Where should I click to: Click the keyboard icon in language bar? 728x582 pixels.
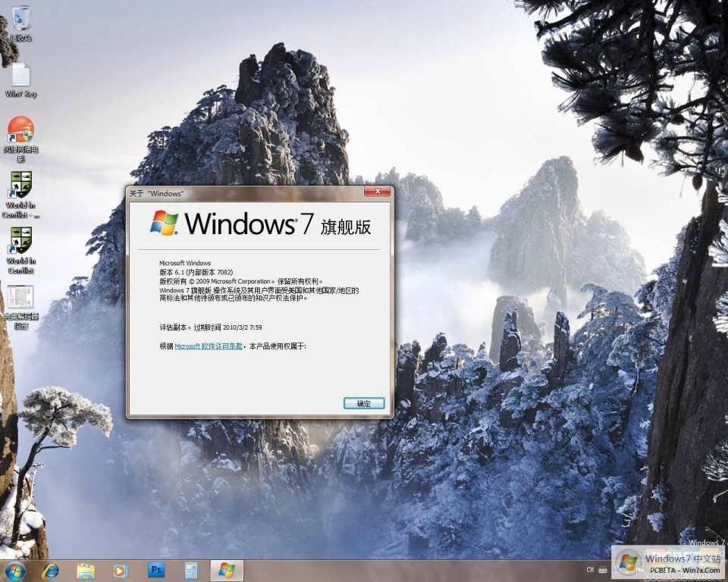(603, 570)
